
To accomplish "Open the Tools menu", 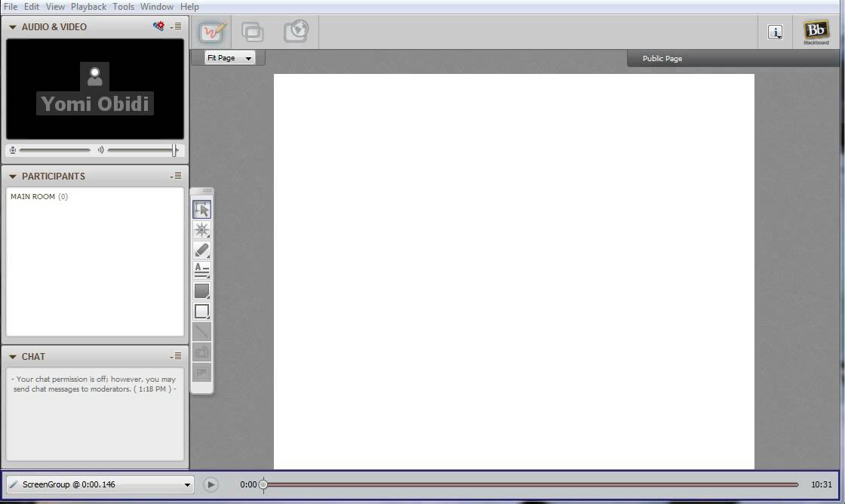I will 123,7.
